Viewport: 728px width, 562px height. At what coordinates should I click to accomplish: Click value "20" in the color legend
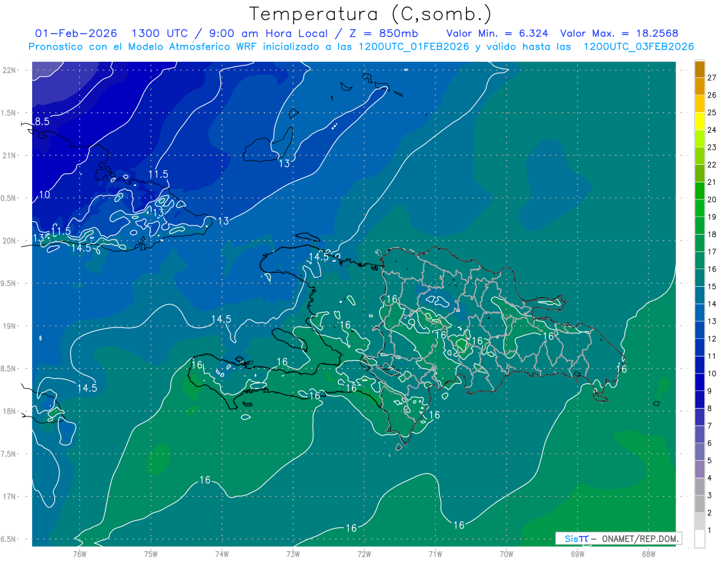click(x=712, y=199)
